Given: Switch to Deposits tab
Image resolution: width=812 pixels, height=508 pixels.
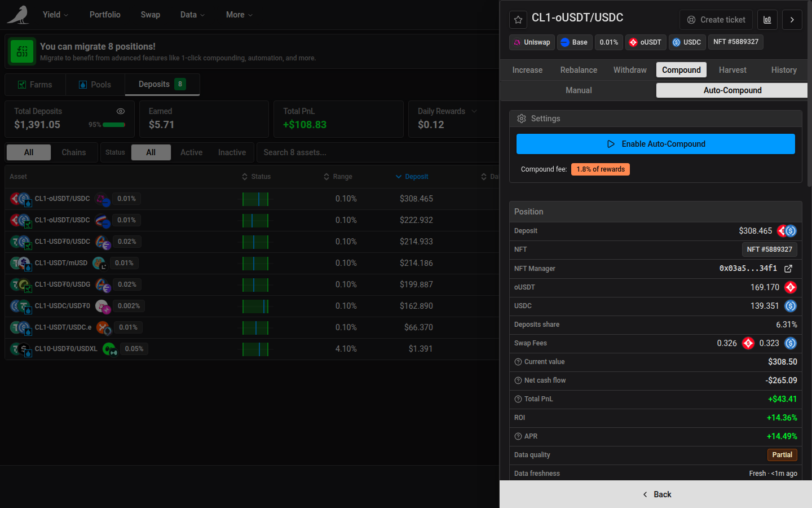Looking at the screenshot, I should [x=162, y=84].
